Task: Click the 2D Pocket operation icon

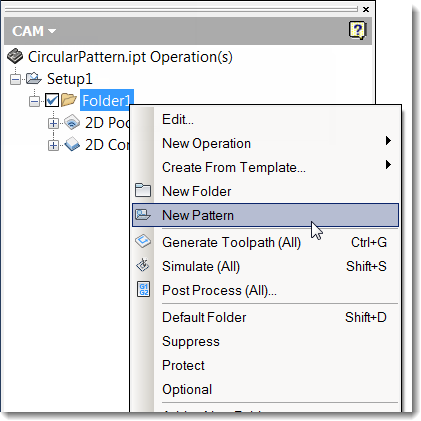Action: coord(72,122)
